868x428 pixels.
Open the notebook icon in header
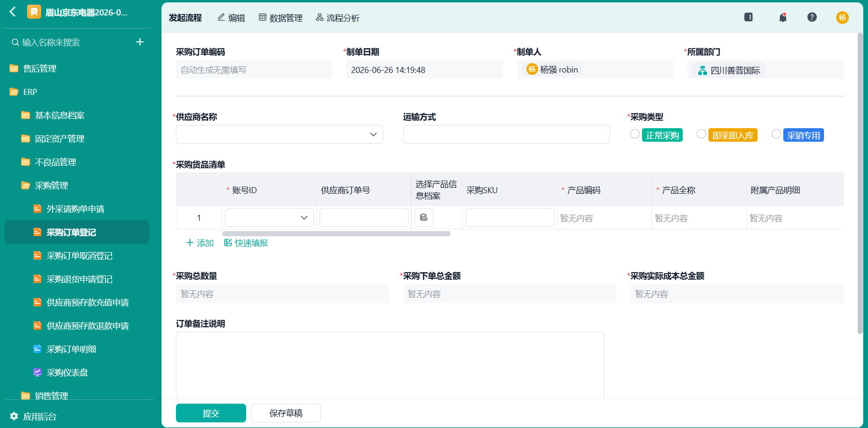[748, 17]
